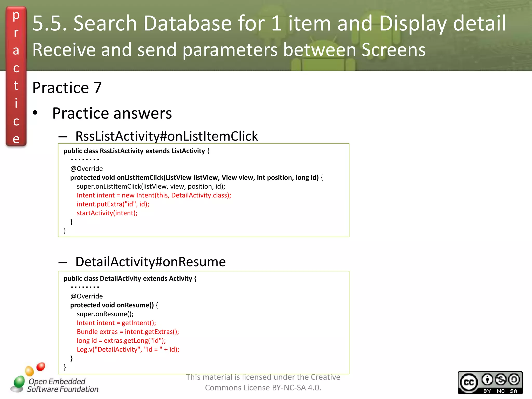
Task: Click red line 'intent.putExtra("id", id);'
Action: (x=113, y=204)
